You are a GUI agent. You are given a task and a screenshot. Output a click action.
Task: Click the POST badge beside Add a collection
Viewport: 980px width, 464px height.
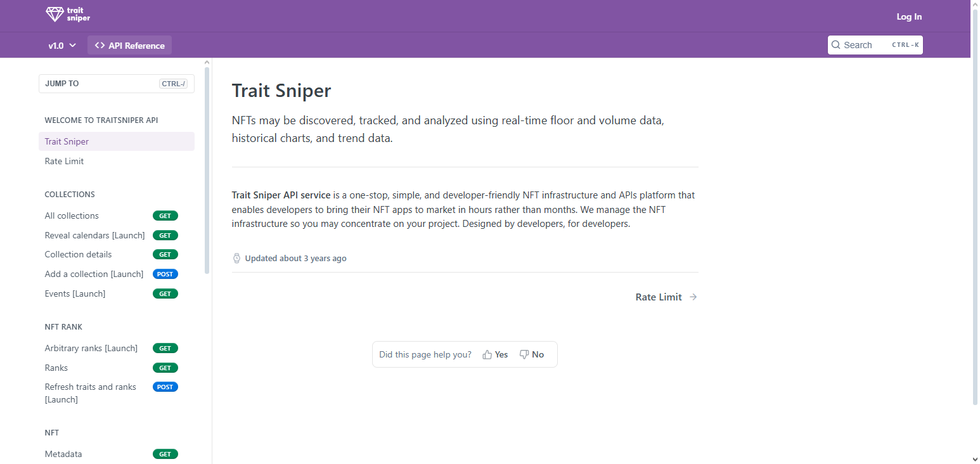(165, 274)
